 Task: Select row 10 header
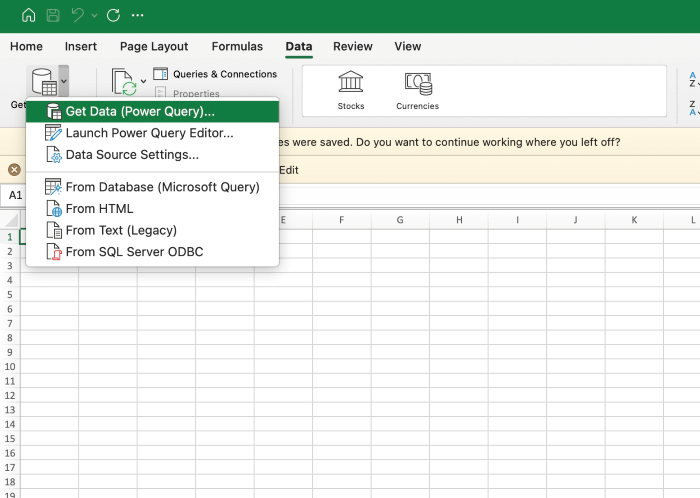click(x=10, y=367)
